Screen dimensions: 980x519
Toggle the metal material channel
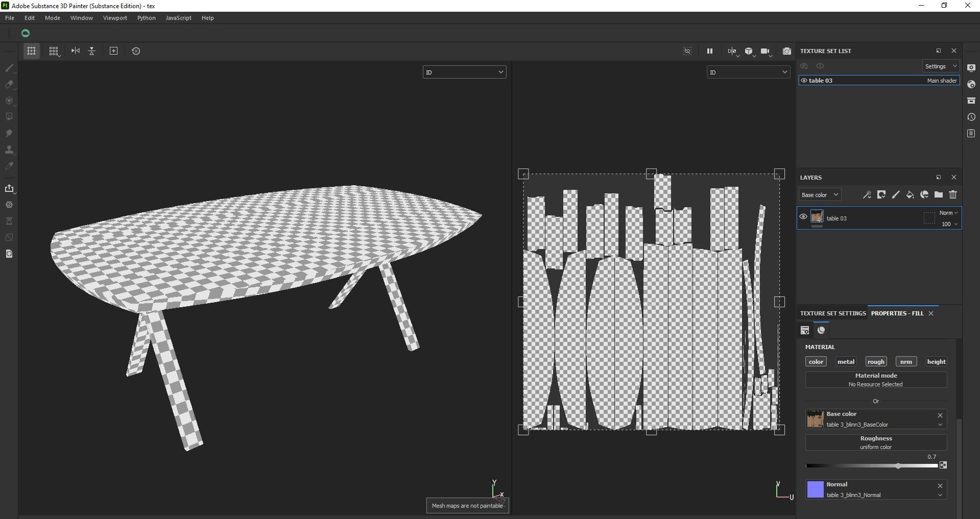click(846, 362)
